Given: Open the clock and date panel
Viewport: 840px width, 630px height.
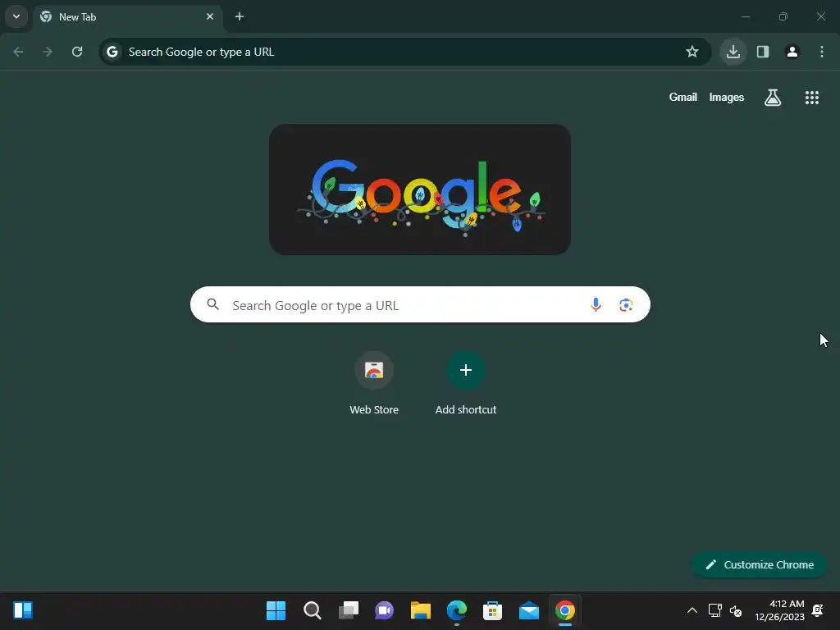Looking at the screenshot, I should click(779, 610).
